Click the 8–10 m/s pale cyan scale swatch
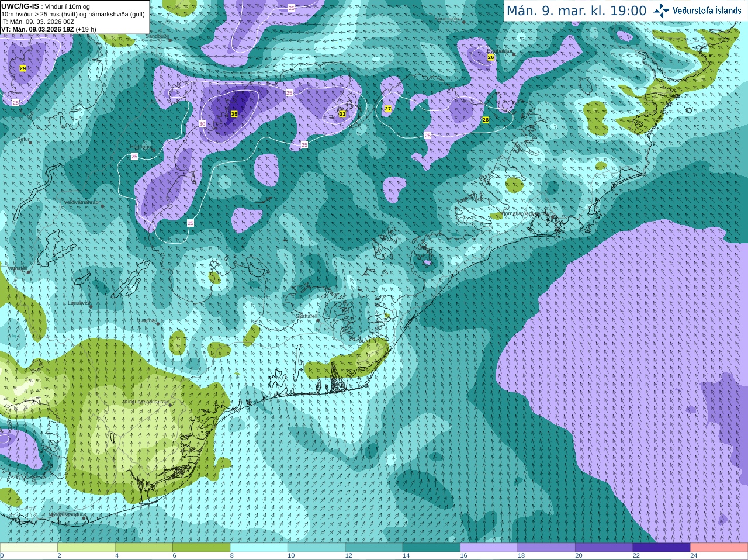Viewport: 748px width, 560px height. 259,548
